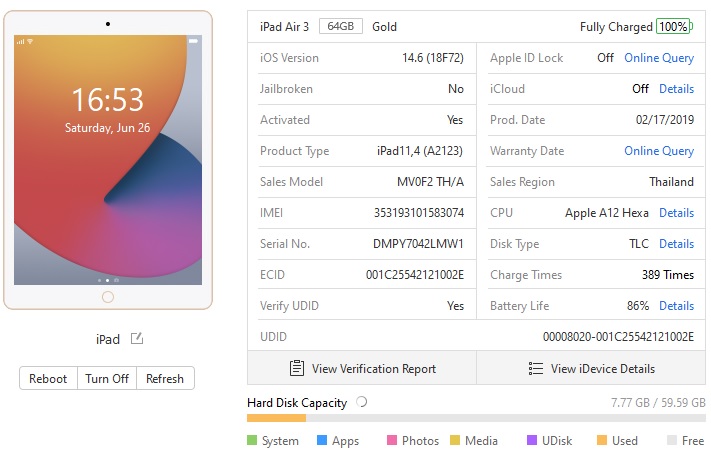Turn Off the connected device
Viewport: 711px width, 468px height.
pos(107,378)
